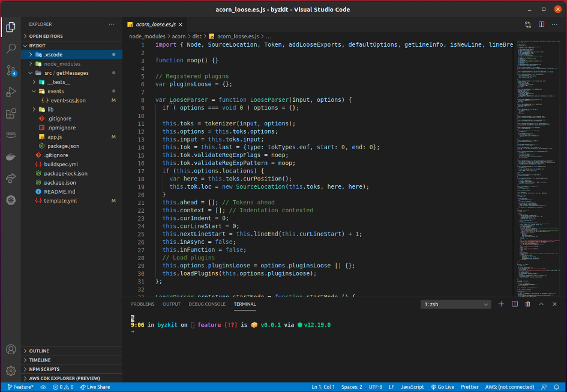Expand the .vscode folder
567x392 pixels.
point(71,55)
